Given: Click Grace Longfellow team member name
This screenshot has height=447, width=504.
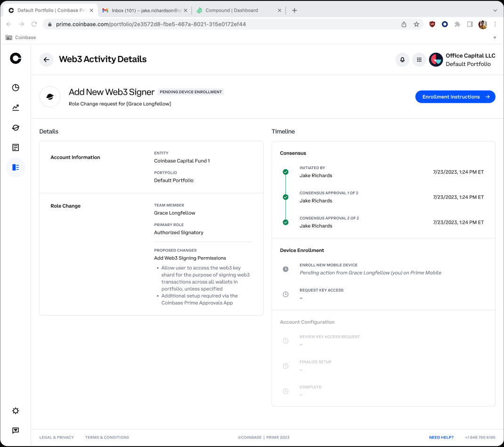Looking at the screenshot, I should pos(175,213).
